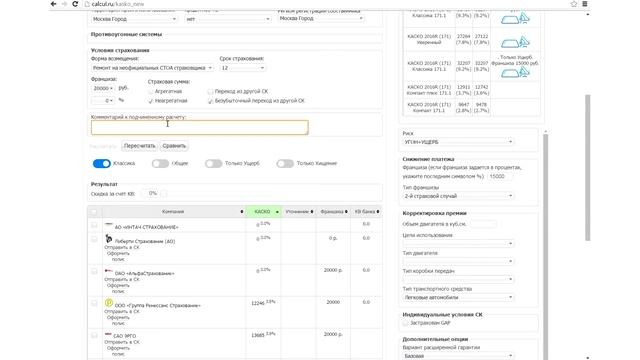Open the Срок страхования dropdown
Viewport: 640px width, 360px height.
pos(242,68)
